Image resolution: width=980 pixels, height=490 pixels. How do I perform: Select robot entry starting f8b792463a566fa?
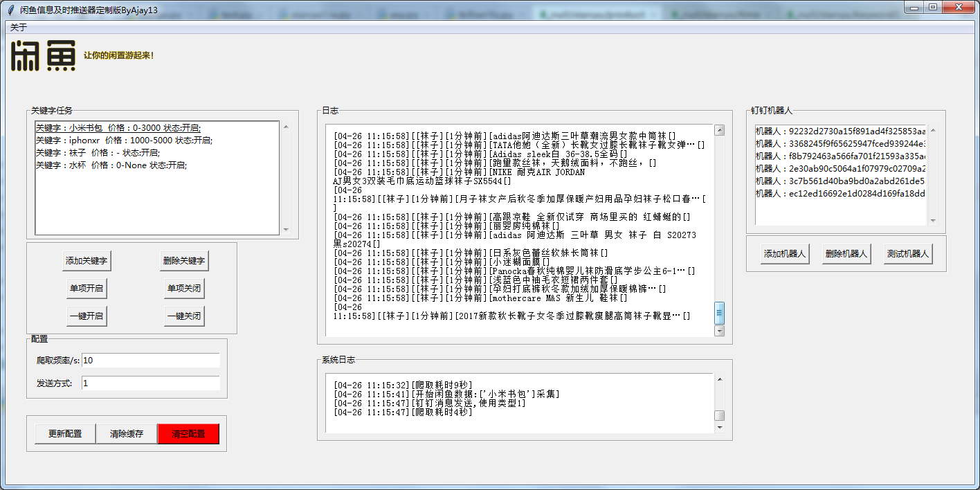841,156
